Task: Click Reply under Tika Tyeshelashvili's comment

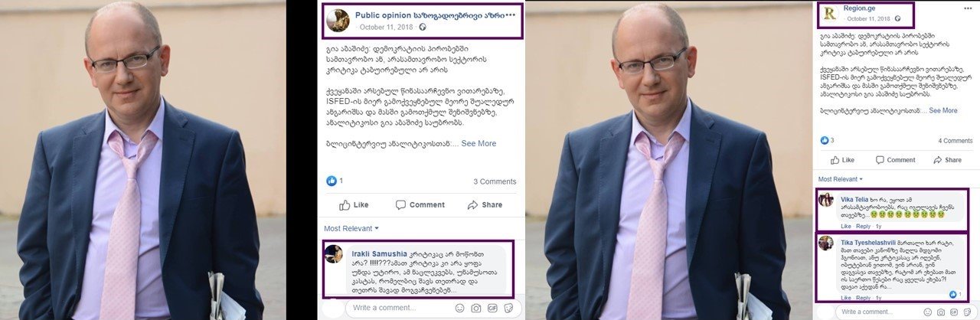Action: tap(864, 297)
